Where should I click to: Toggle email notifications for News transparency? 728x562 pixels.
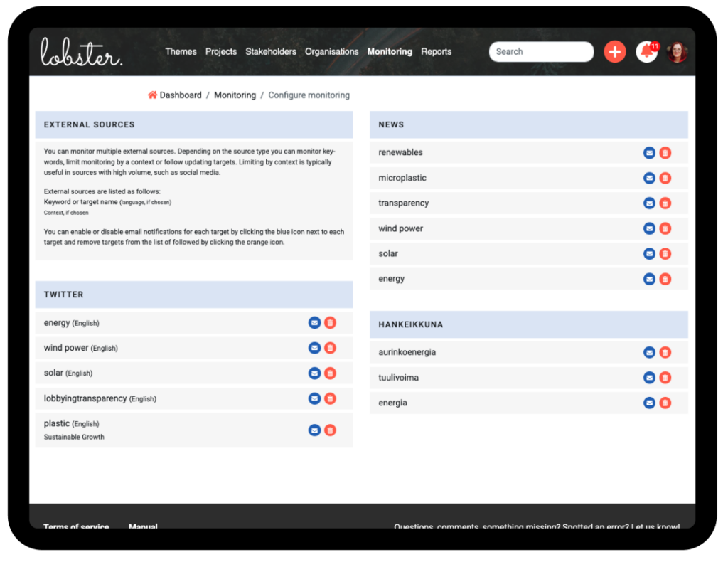click(x=649, y=203)
